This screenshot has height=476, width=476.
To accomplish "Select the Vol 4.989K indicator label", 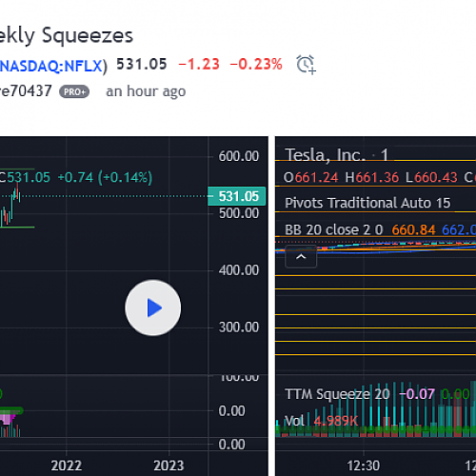I will tap(321, 421).
